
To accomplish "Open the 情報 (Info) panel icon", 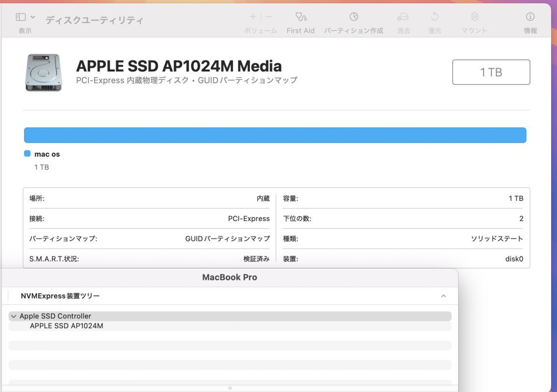I will pyautogui.click(x=530, y=19).
